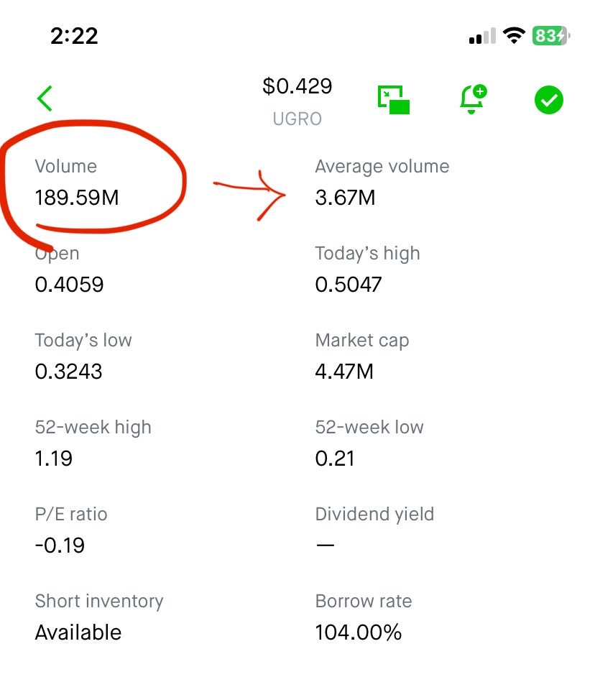
Task: Select the UGRO ticker label
Action: pyautogui.click(x=297, y=119)
